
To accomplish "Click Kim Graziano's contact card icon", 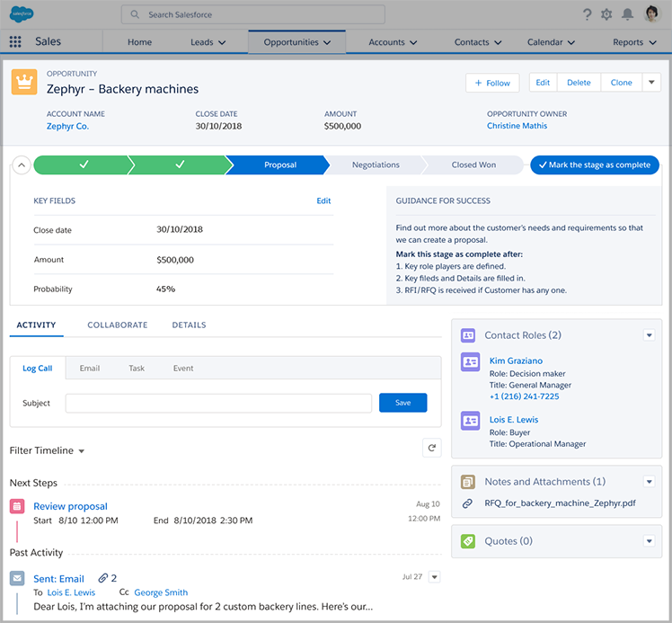I will point(470,361).
